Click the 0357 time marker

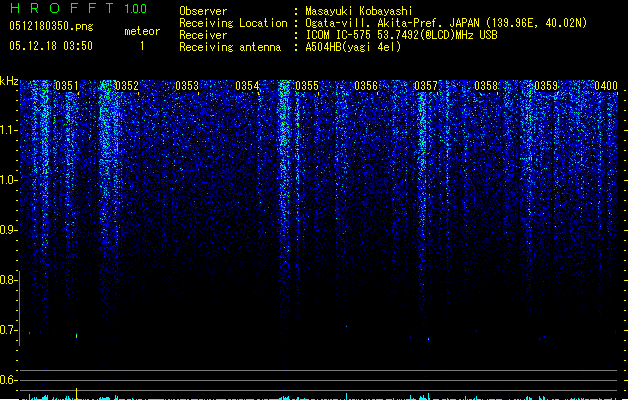click(x=426, y=86)
